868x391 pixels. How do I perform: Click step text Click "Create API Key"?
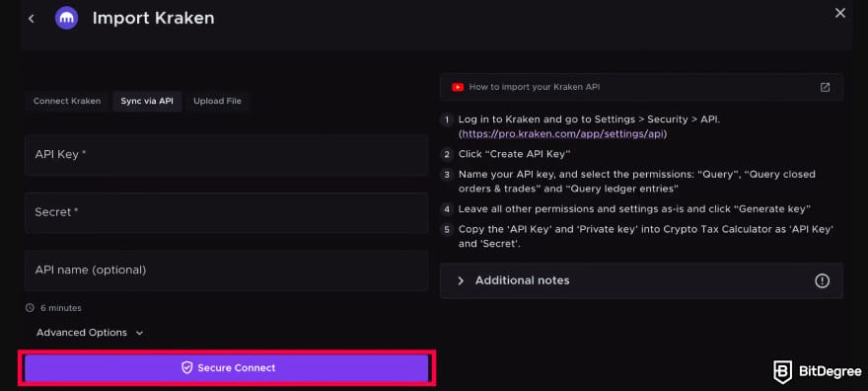click(x=514, y=154)
